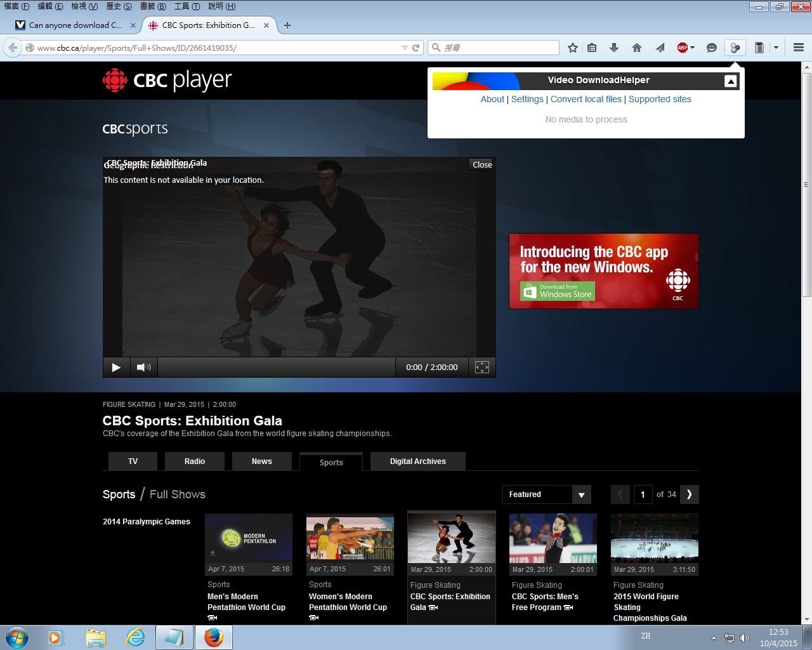The image size is (812, 650).
Task: Open the Adblock Plus ABP icon
Action: [683, 48]
